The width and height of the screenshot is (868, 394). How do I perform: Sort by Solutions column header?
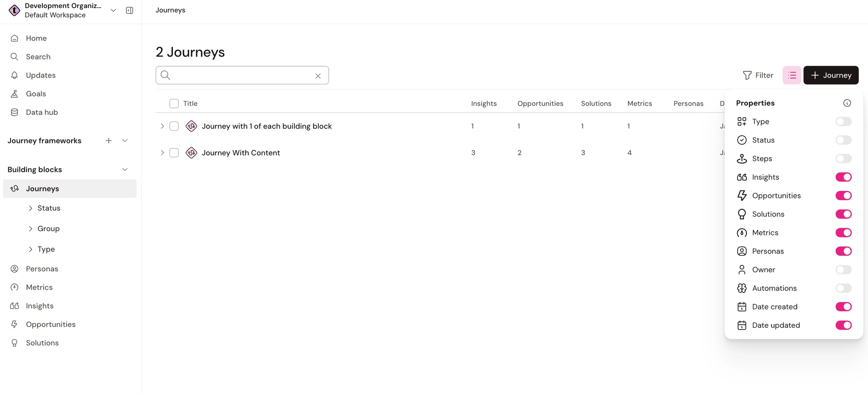[596, 103]
